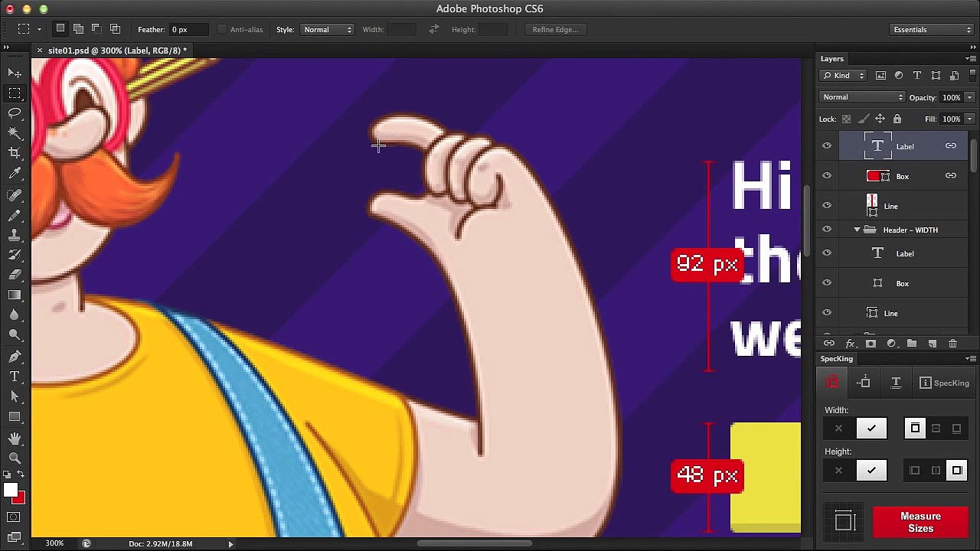Enable Width measurement checkmark in SpecKing
980x551 pixels.
(871, 429)
